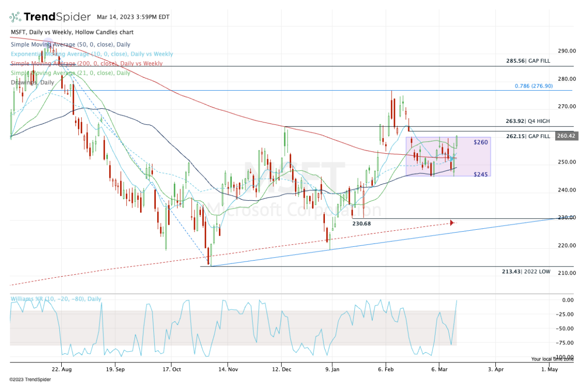Select the Simple Moving Average 21 legend
Viewport: 588px width, 384px height.
tap(71, 73)
